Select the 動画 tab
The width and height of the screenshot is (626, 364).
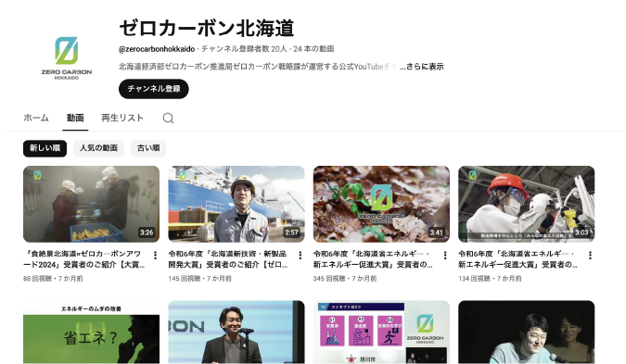coord(75,118)
